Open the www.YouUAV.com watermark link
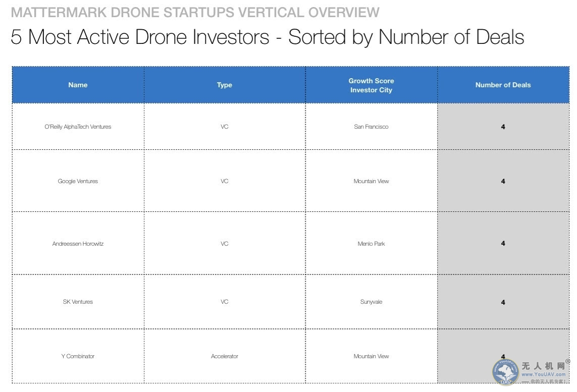 (x=543, y=374)
